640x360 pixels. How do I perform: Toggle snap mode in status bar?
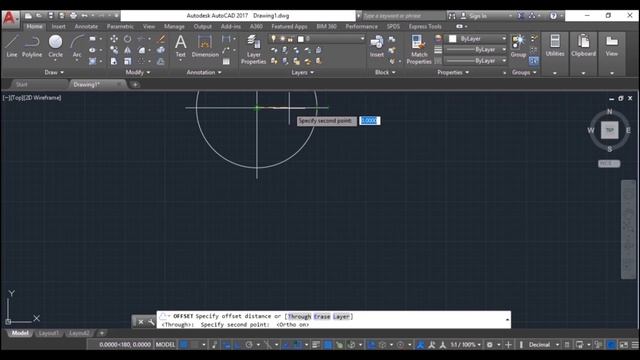click(196, 345)
